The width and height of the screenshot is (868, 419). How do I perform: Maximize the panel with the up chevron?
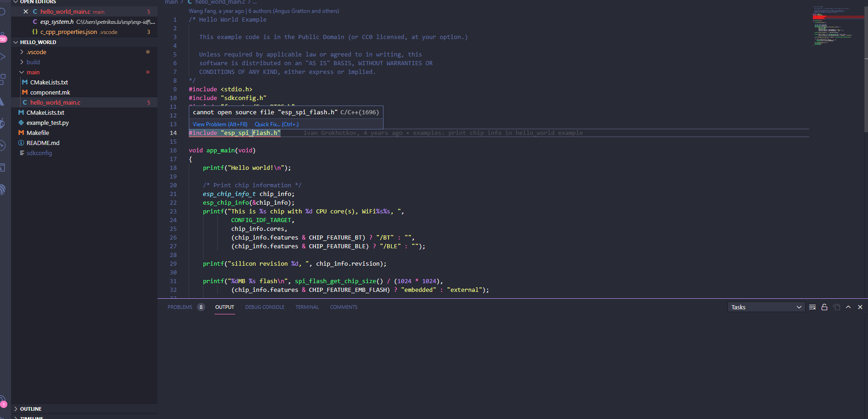pyautogui.click(x=848, y=307)
